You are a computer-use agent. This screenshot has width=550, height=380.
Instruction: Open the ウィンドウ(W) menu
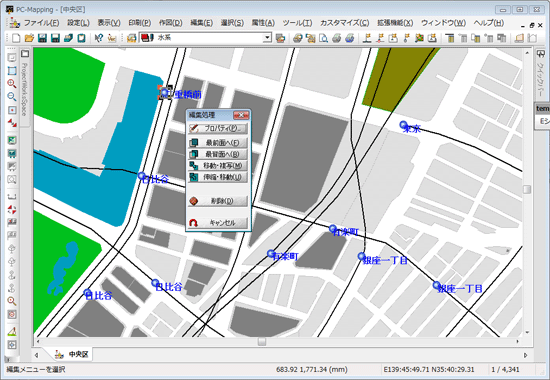coord(443,23)
